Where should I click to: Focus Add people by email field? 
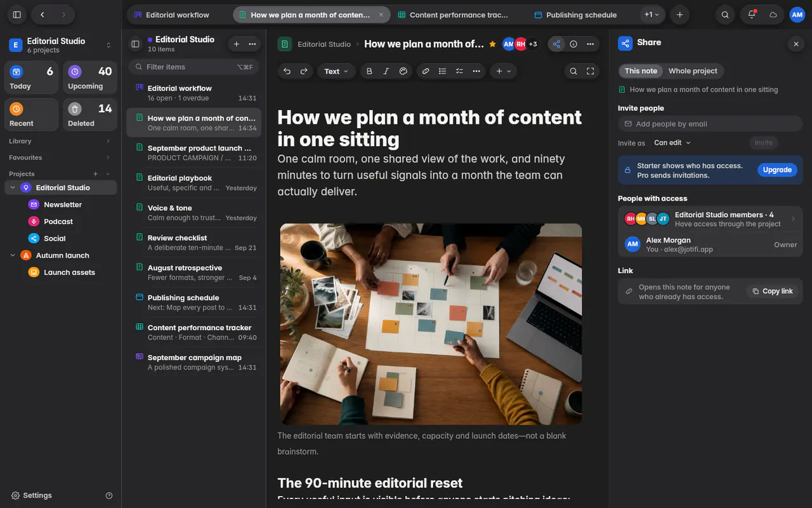710,124
